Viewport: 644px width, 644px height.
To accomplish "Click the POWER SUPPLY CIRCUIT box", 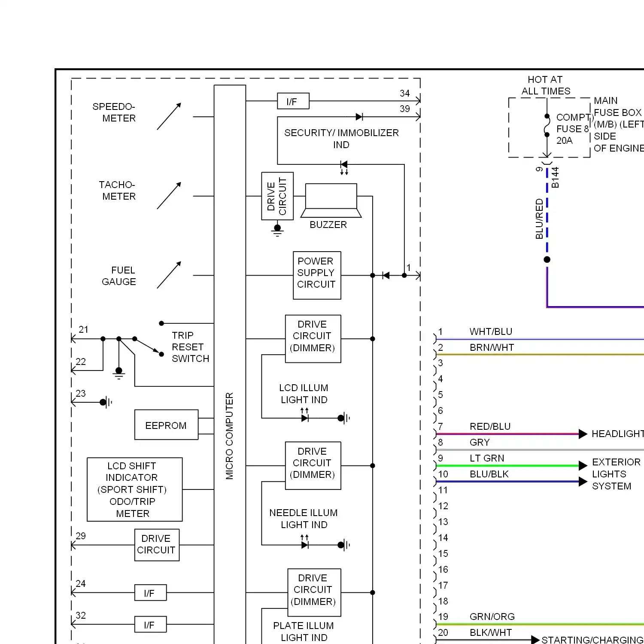I will 317,275.
